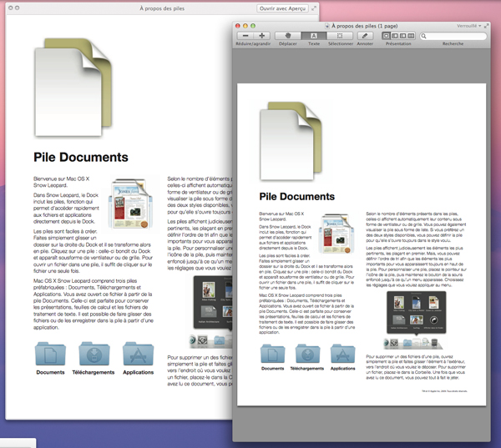Viewport: 501px width, 448px height.
Task: Click the Pile Documents heading in Aperçu page
Action: click(x=296, y=197)
